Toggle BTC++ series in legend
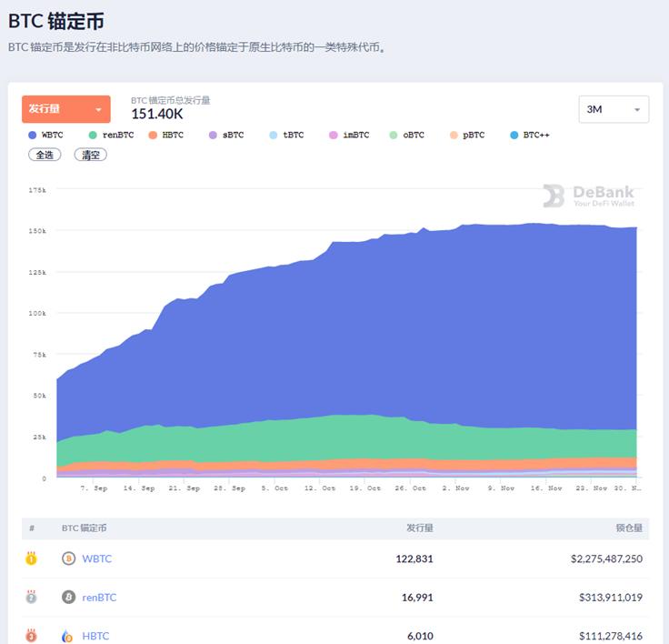 (530, 135)
